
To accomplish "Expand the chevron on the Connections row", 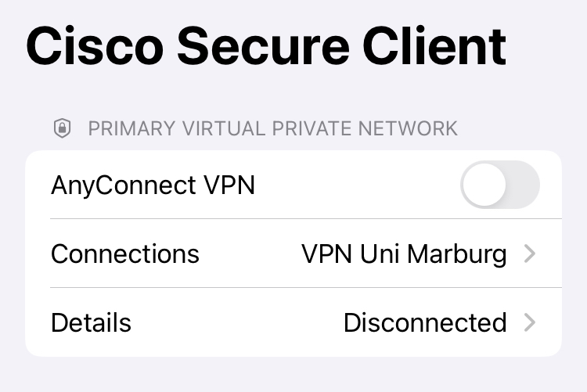I will point(530,254).
